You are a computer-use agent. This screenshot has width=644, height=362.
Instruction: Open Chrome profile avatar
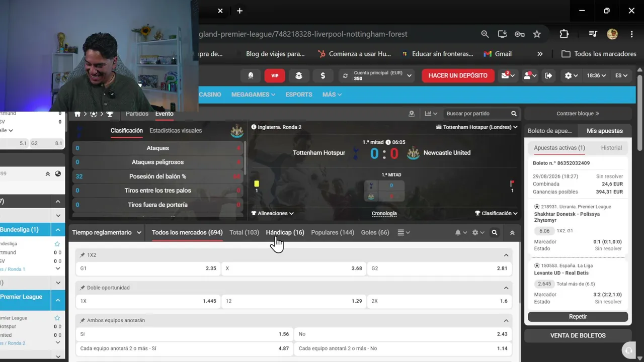click(x=612, y=34)
